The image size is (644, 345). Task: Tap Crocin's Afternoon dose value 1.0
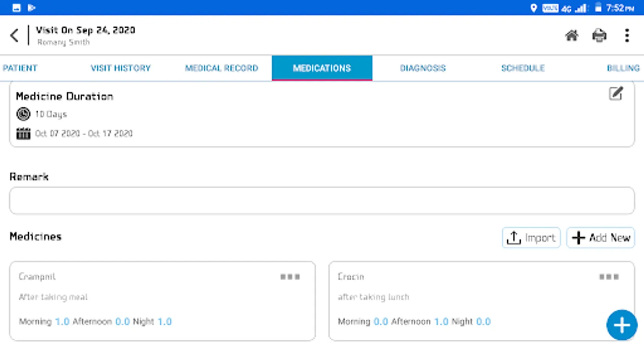(441, 322)
